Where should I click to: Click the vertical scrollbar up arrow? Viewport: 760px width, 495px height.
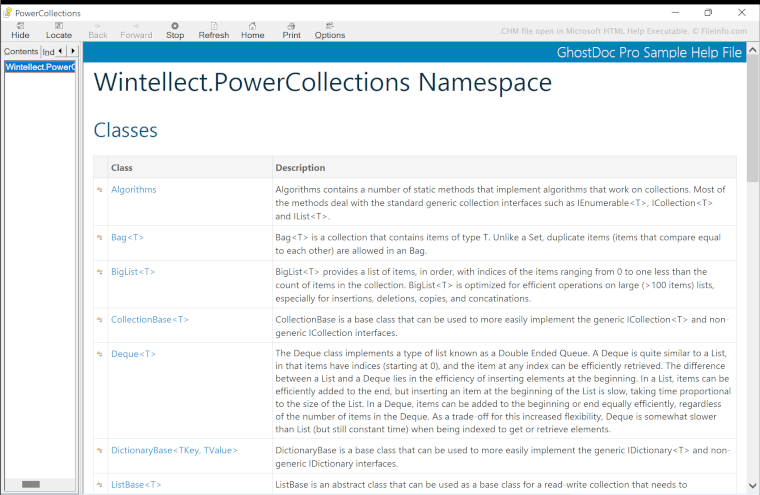tap(753, 49)
